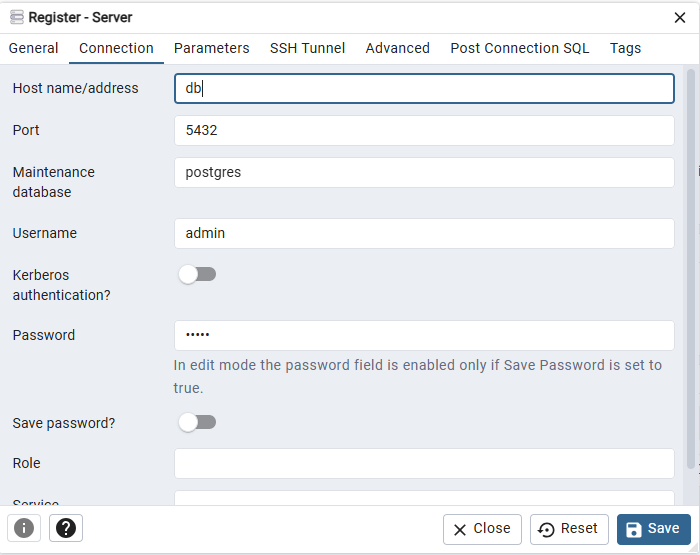Enable the Save password switch
This screenshot has height=555, width=700.
[197, 422]
